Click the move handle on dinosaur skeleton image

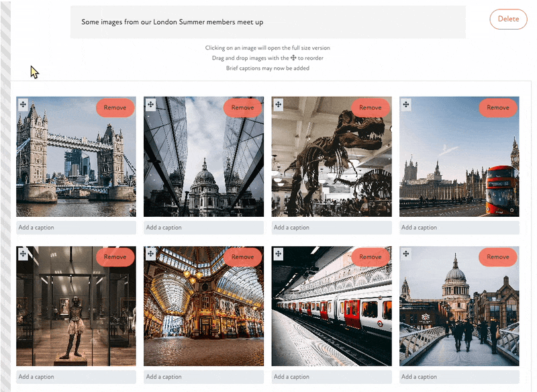(x=278, y=104)
